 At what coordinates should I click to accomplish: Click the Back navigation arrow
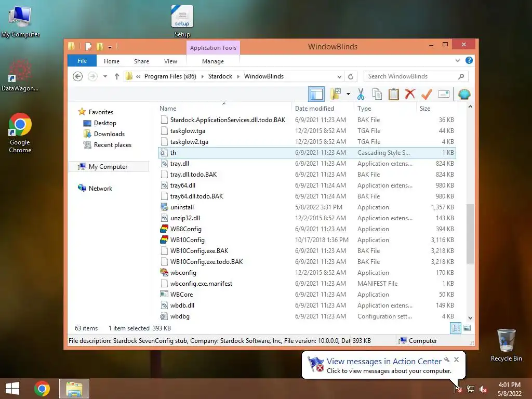coord(78,76)
